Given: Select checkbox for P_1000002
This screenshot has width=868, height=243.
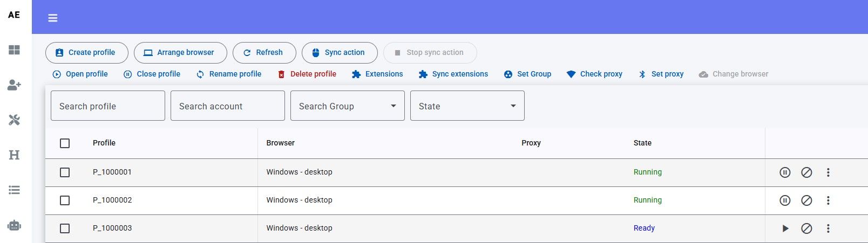Looking at the screenshot, I should [x=65, y=200].
